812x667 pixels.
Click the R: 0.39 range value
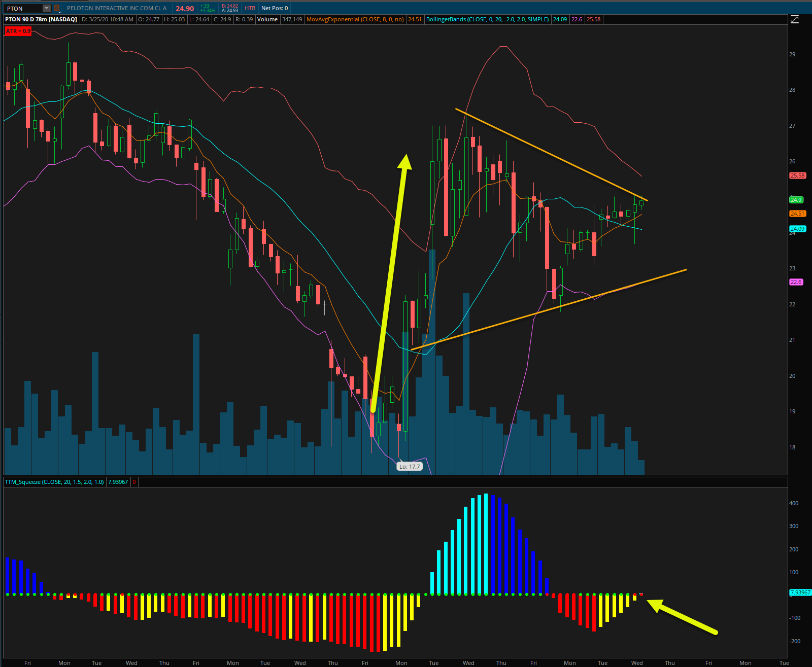[244, 19]
